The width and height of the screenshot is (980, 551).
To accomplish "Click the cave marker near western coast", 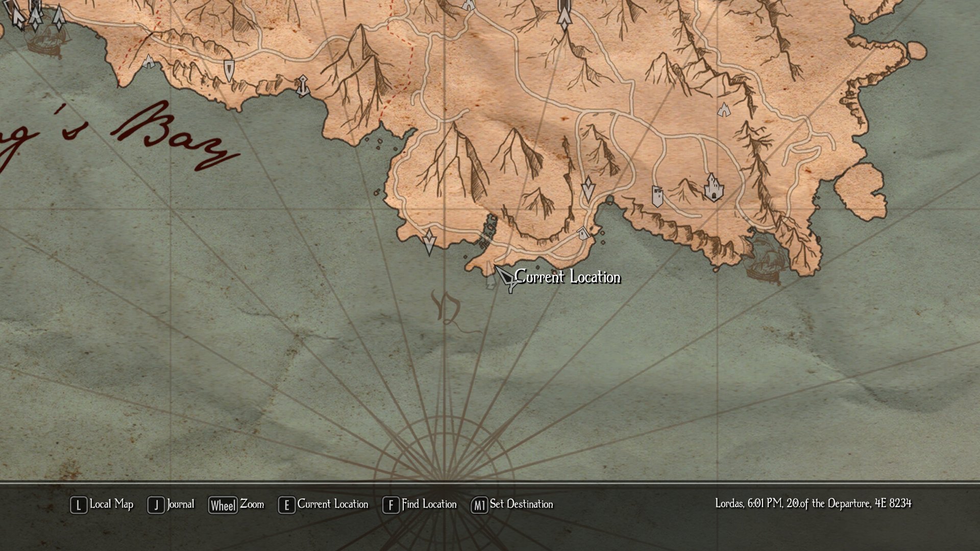I will (x=149, y=62).
